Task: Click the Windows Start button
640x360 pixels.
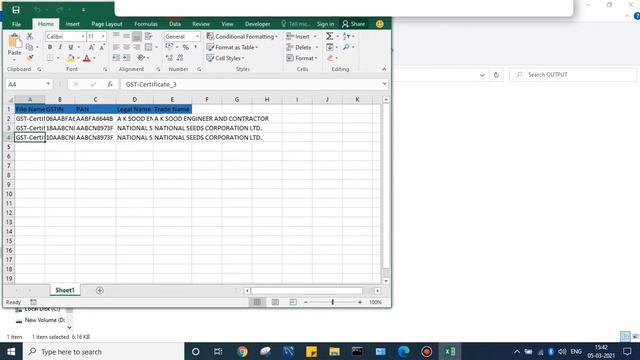Action: coord(11,351)
